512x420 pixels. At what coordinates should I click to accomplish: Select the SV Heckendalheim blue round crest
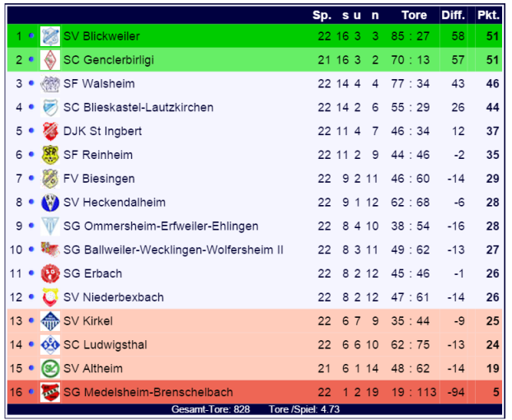coord(50,203)
